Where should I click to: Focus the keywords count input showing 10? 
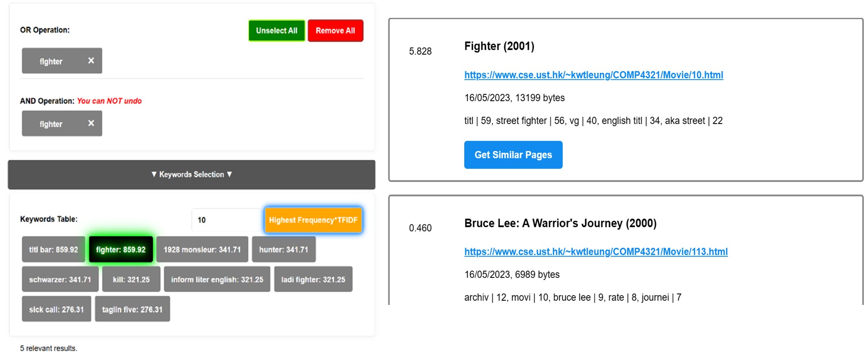226,220
